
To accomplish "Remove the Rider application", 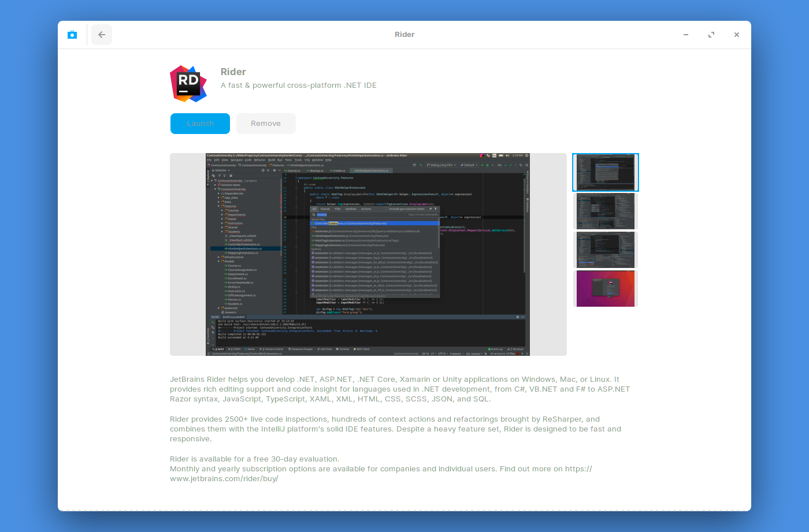I will click(x=266, y=124).
